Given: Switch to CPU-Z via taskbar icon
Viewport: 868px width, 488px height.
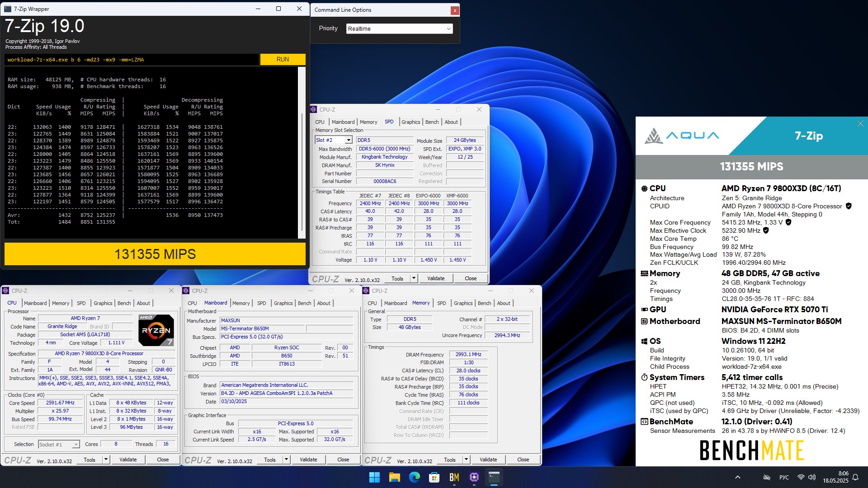Looking at the screenshot, I should [474, 477].
